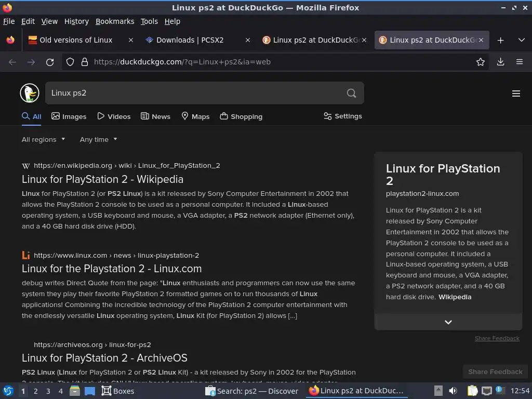The width and height of the screenshot is (532, 399).
Task: Open the Edit menu
Action: [x=28, y=21]
